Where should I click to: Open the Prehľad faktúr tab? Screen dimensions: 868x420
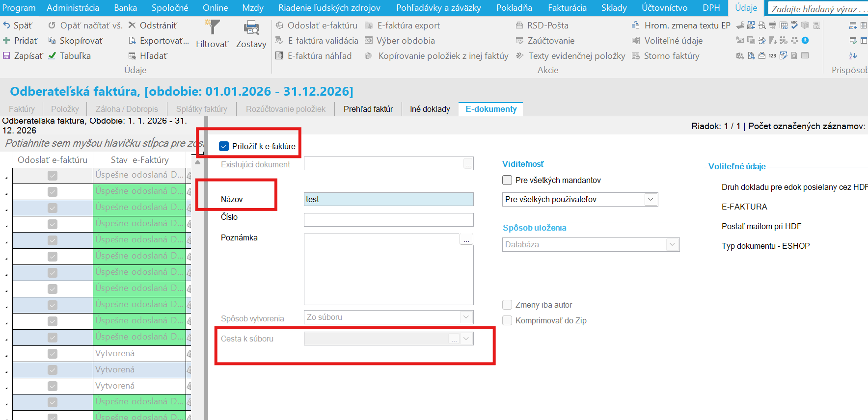pyautogui.click(x=368, y=109)
